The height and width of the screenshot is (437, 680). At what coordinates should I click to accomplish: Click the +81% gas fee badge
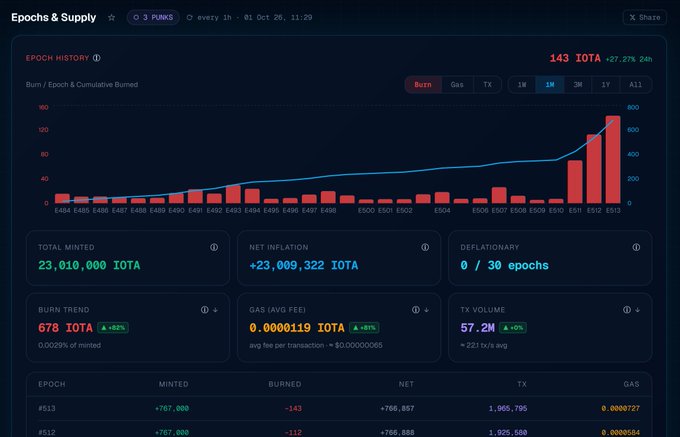[364, 328]
